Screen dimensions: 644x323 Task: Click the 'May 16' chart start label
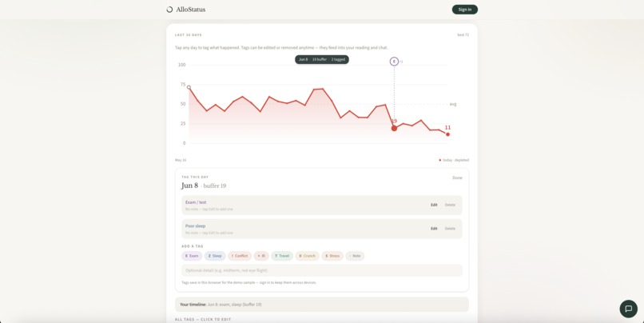pos(181,160)
